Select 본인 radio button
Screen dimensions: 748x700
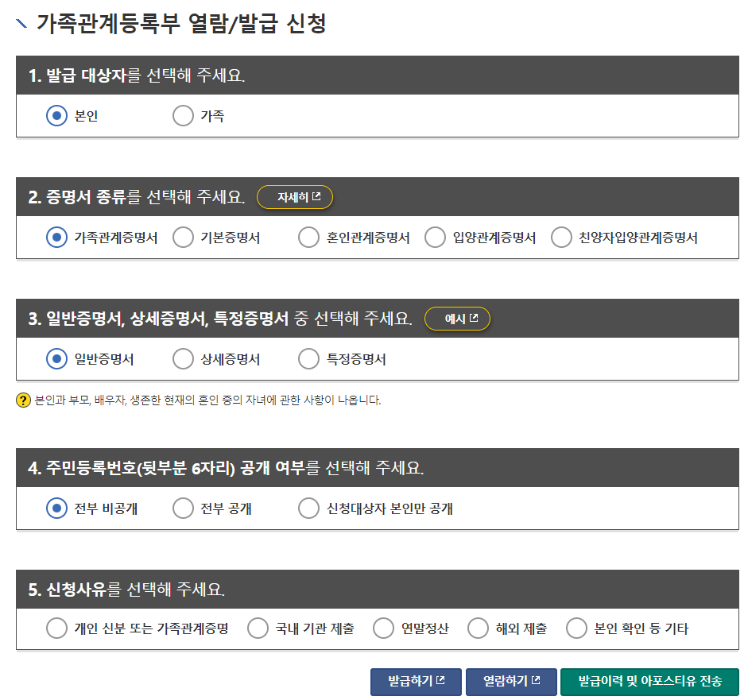pos(56,116)
